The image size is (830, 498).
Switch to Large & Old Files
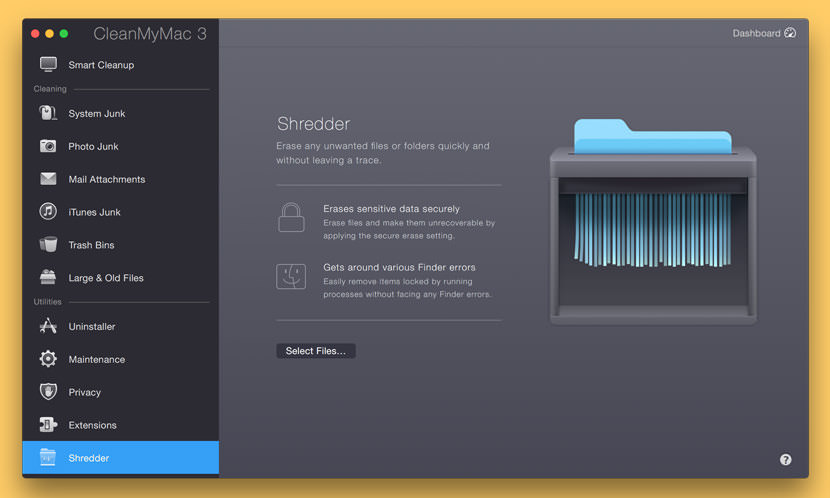[x=121, y=277]
